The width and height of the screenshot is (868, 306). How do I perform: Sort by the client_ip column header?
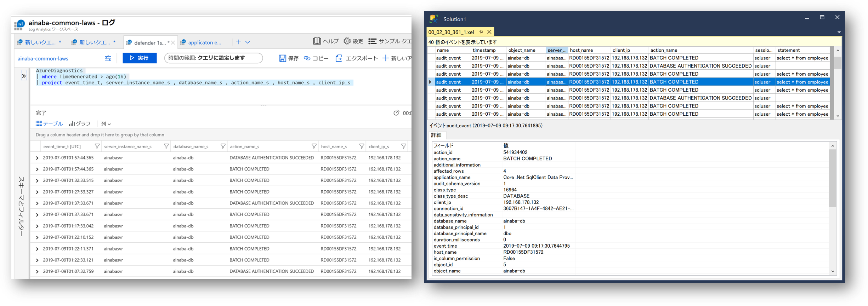[x=630, y=50]
